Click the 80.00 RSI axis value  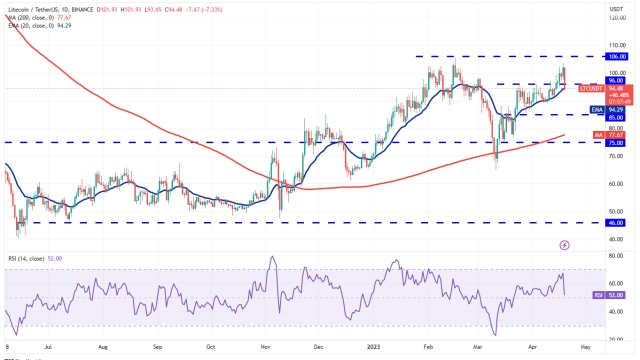pyautogui.click(x=616, y=256)
